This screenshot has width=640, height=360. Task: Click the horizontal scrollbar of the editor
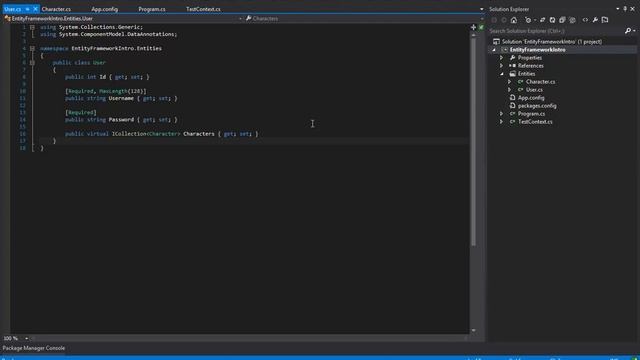pos(249,338)
